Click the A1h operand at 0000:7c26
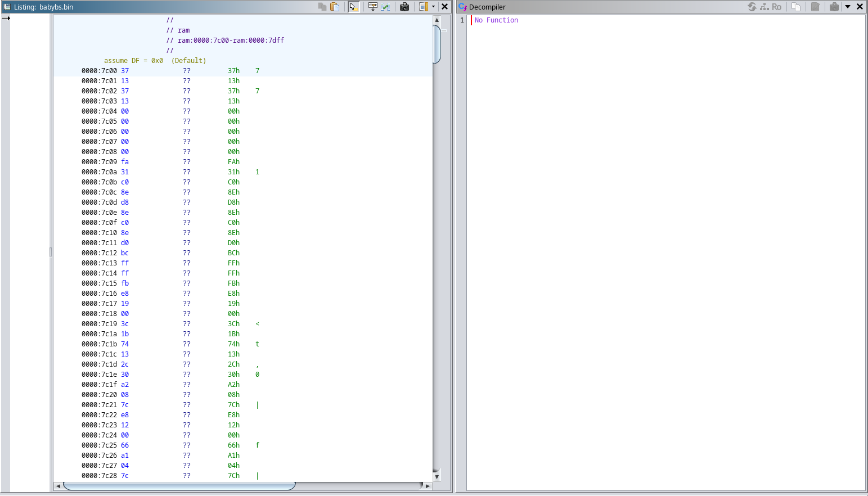Screen dimensions: 868x496 pyautogui.click(x=233, y=456)
